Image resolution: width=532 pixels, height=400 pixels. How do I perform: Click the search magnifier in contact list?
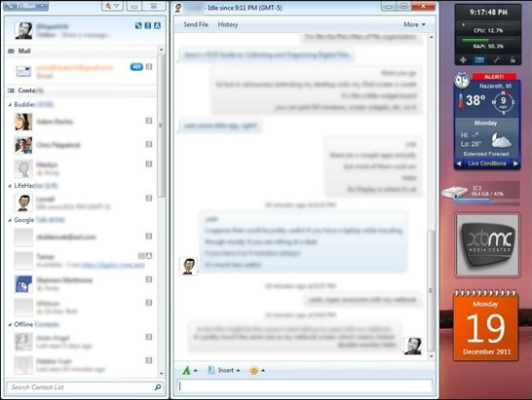click(158, 387)
